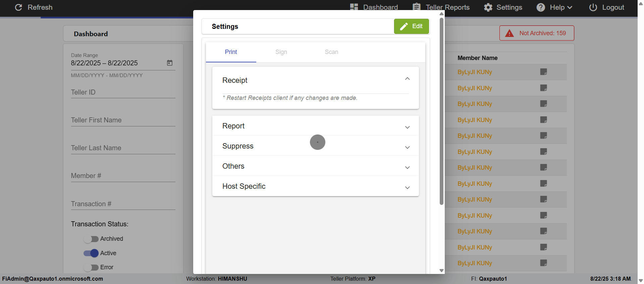Toggle the Archived transaction status switch
This screenshot has width=644, height=284.
(91, 239)
